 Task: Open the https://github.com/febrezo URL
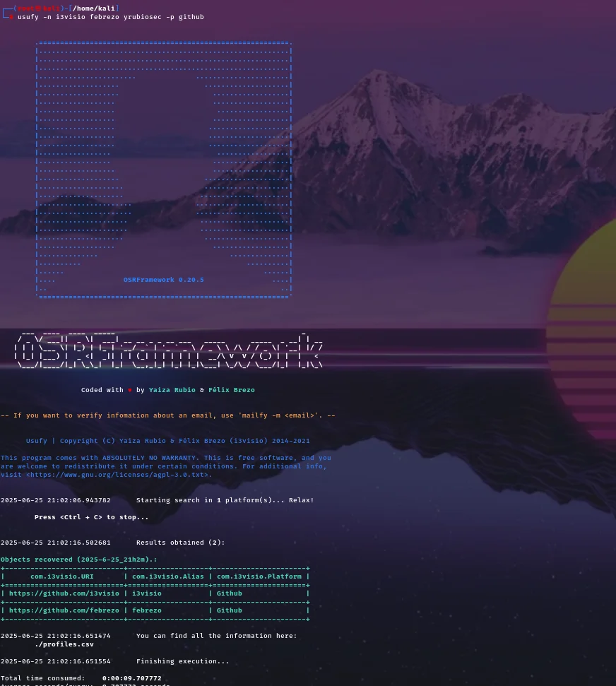(x=64, y=610)
